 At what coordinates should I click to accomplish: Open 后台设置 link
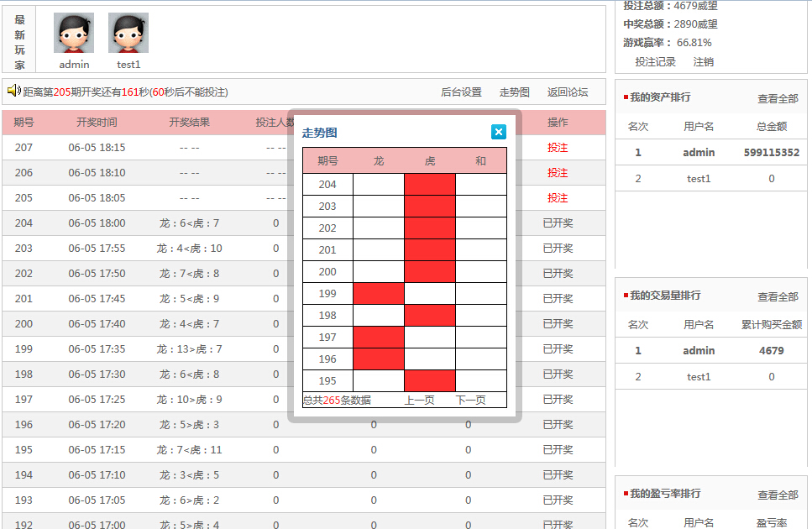pyautogui.click(x=461, y=92)
